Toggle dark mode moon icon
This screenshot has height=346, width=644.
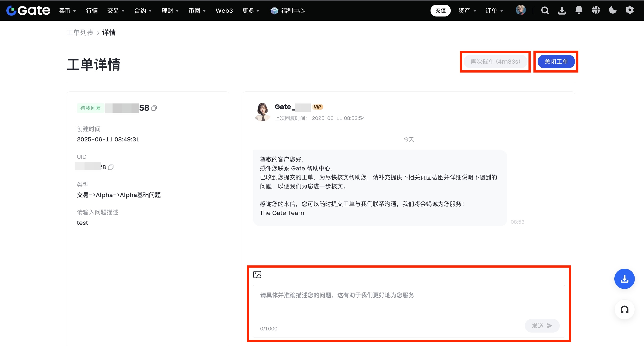pos(612,10)
